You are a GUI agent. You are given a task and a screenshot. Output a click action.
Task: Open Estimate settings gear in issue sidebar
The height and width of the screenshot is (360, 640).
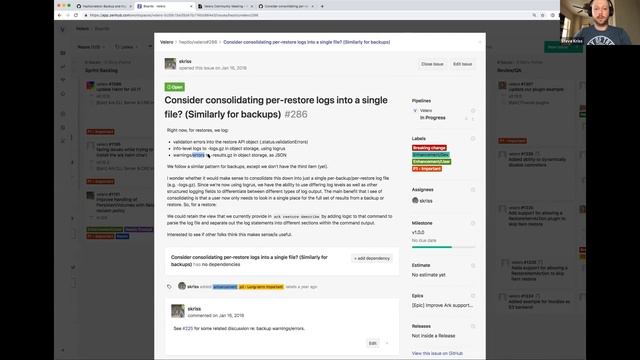pos(473,266)
